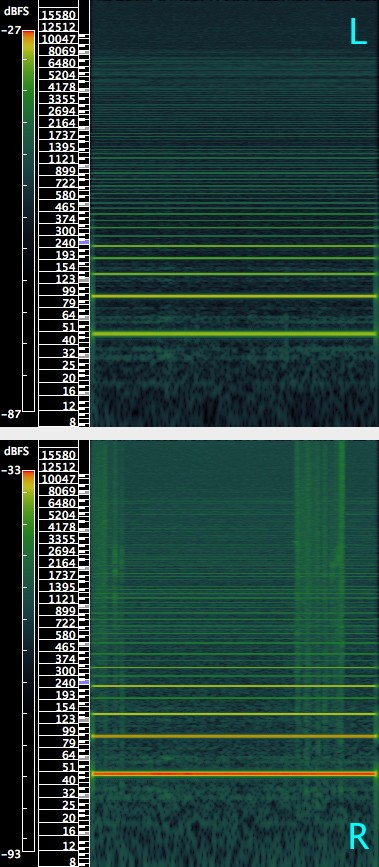This screenshot has width=379, height=867.
Task: Click the -93 dBFS label on R scale
Action: [11, 854]
